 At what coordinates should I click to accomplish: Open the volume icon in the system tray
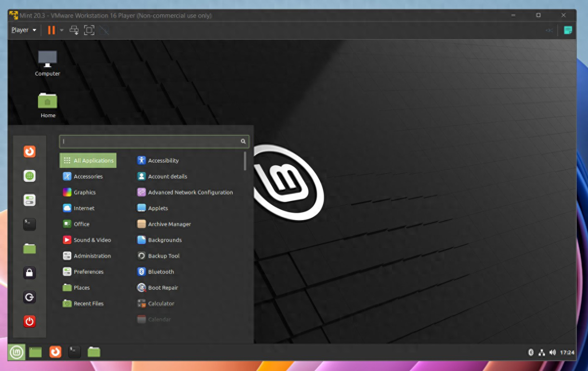click(553, 352)
